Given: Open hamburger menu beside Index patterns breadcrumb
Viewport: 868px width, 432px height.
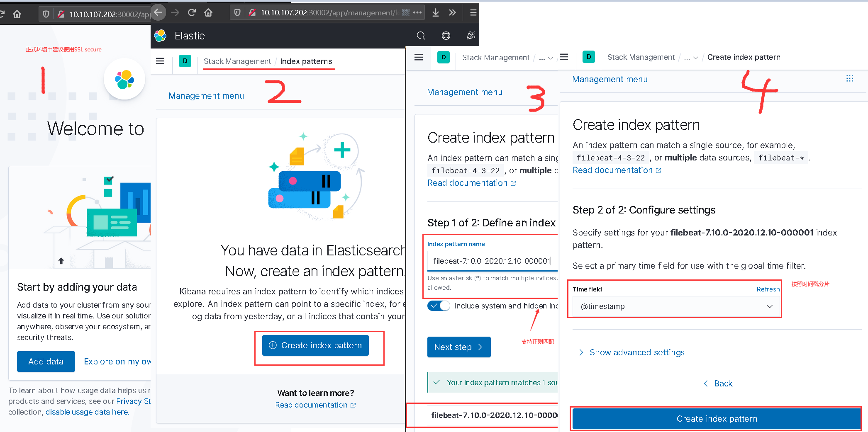Looking at the screenshot, I should (160, 61).
